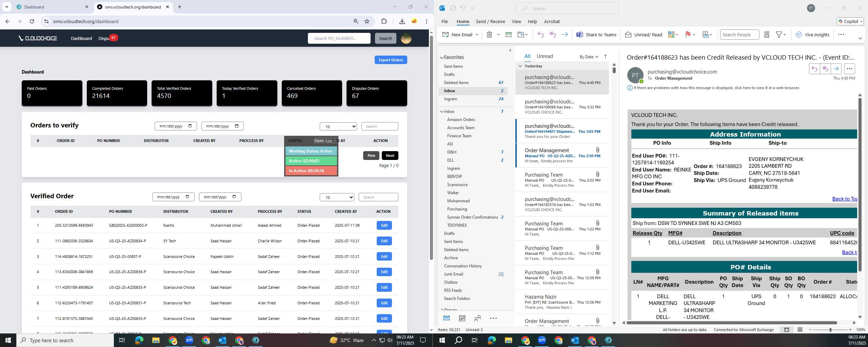The height and width of the screenshot is (347, 868).
Task: Click the Search People field in Outlook
Action: click(x=739, y=35)
